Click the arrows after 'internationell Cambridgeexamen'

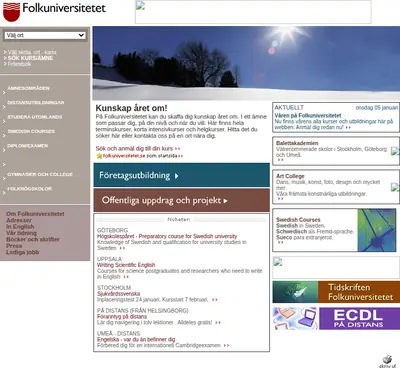point(226,346)
